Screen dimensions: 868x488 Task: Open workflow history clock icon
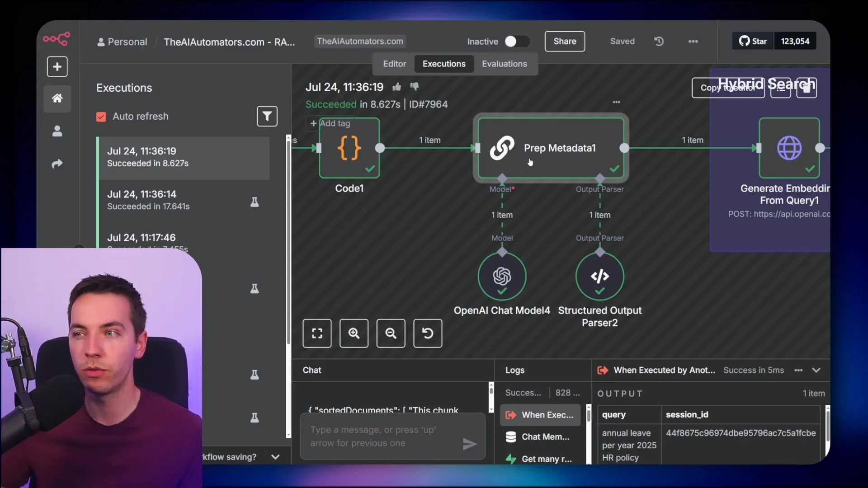click(659, 41)
